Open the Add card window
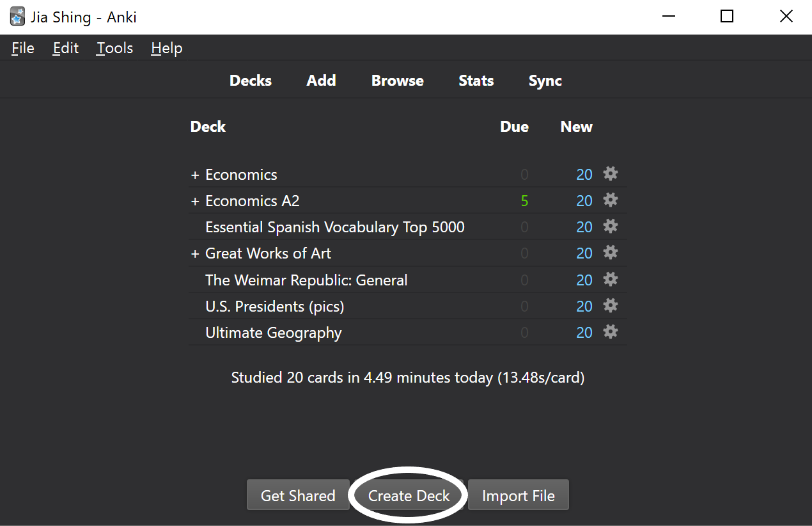The height and width of the screenshot is (526, 812). point(321,81)
